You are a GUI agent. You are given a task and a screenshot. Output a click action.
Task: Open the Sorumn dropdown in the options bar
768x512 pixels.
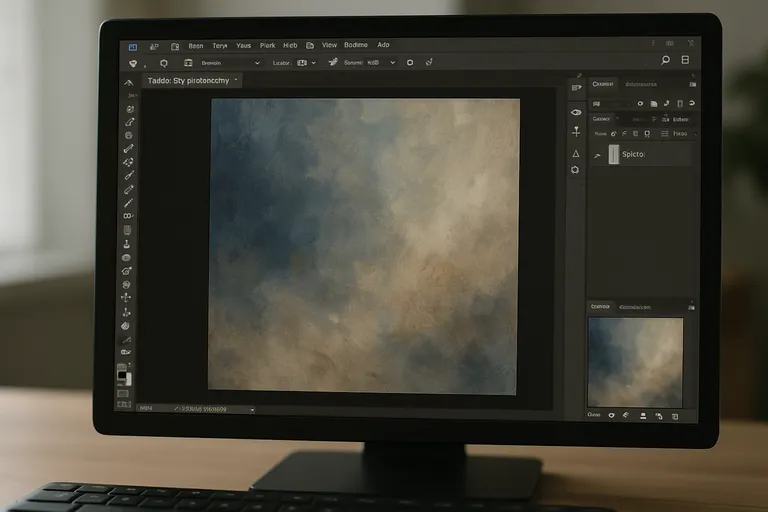[x=392, y=62]
